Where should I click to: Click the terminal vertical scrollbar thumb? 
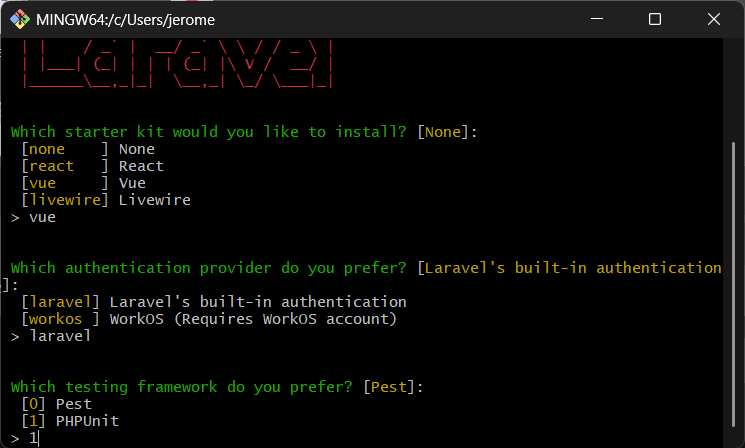734,284
